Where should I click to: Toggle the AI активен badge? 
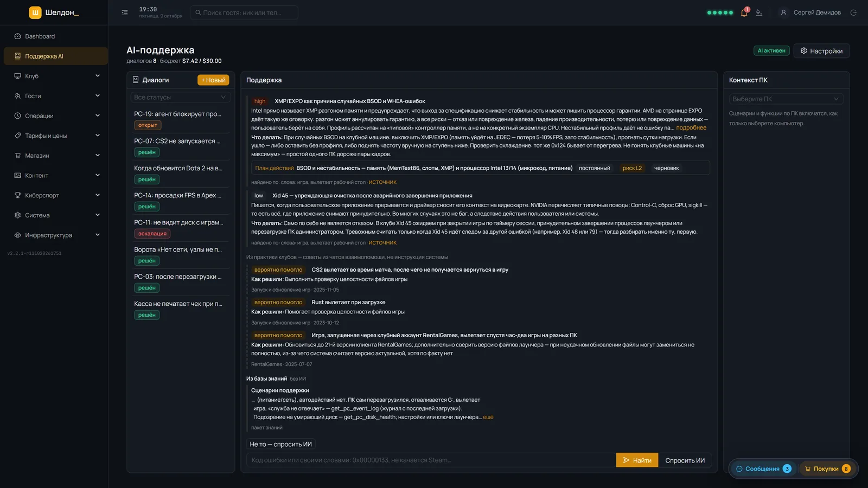771,50
